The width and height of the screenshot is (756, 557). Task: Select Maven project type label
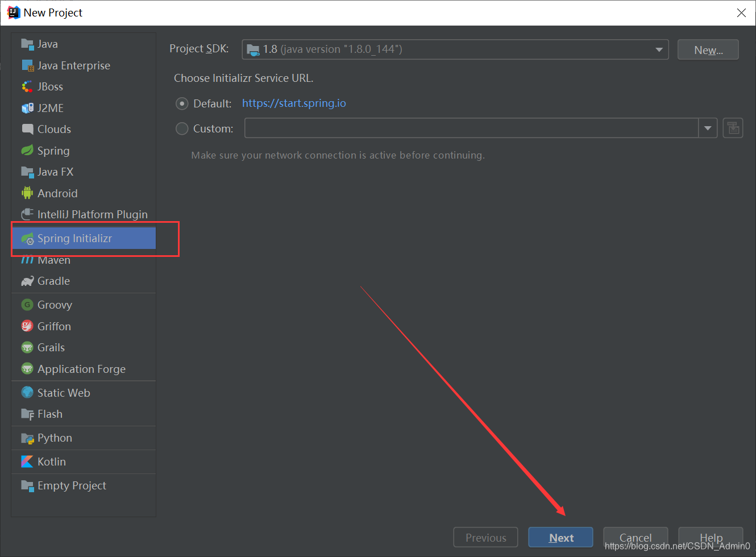pos(54,260)
